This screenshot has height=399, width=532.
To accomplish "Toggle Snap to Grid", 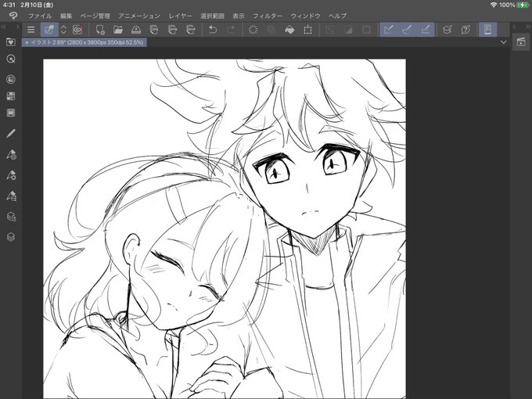I will coord(426,30).
